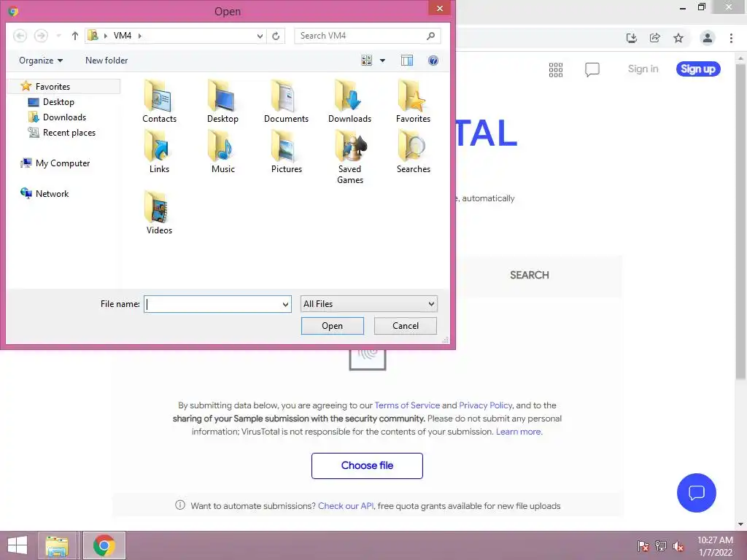This screenshot has height=560, width=747.
Task: Expand the VM4 breadcrumb arrow
Action: click(139, 36)
